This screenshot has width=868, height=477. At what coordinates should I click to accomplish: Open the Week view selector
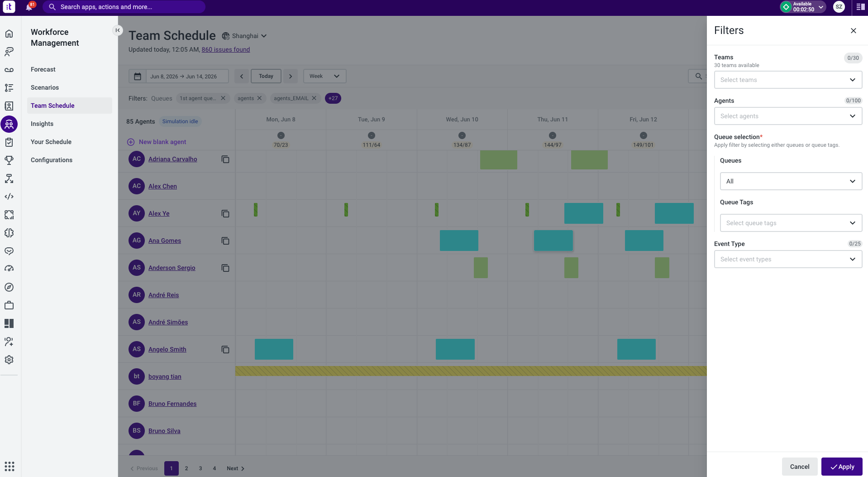pyautogui.click(x=324, y=76)
